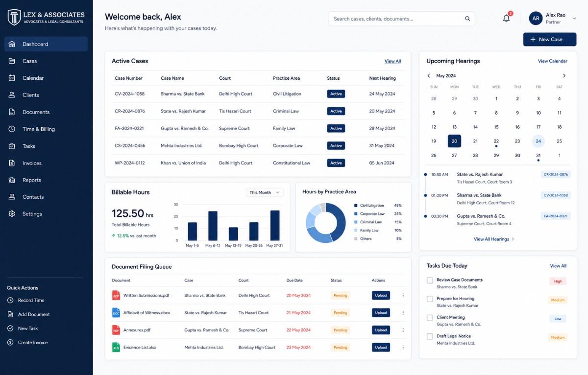
Task: Click the Tasks checklist icon in sidebar
Action: tap(12, 146)
